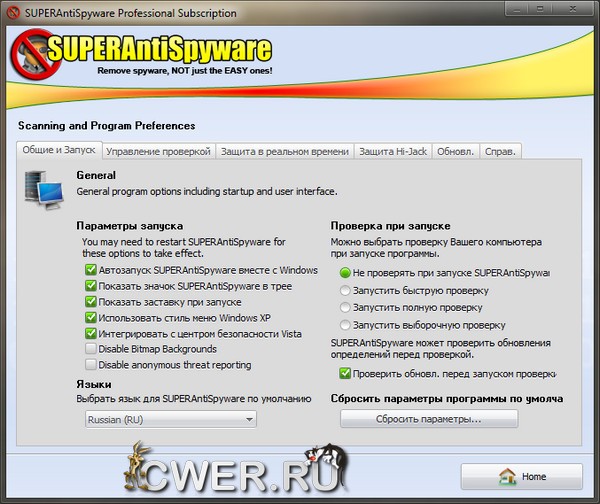
Task: Enable Disable Bitmap Backgrounds checkbox
Action: 92,349
